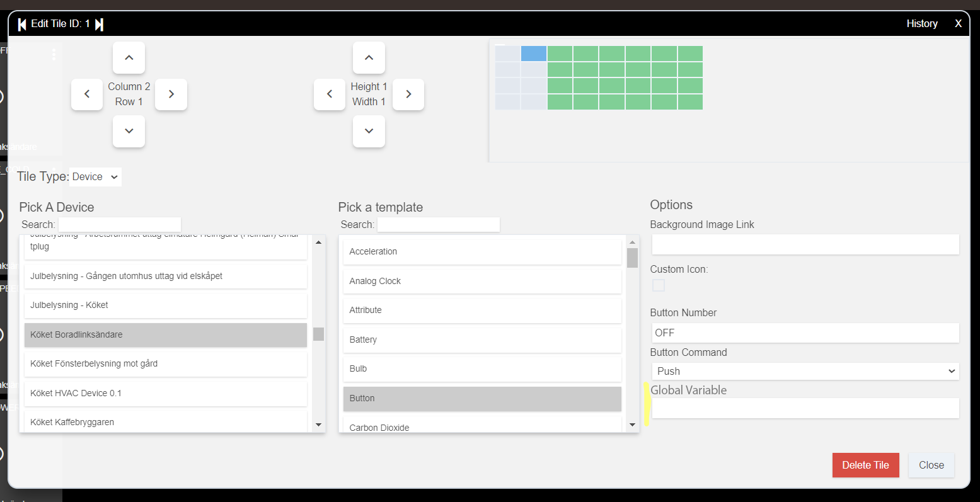980x502 pixels.
Task: Select the Köket Kaffebryggaren device
Action: click(x=165, y=421)
